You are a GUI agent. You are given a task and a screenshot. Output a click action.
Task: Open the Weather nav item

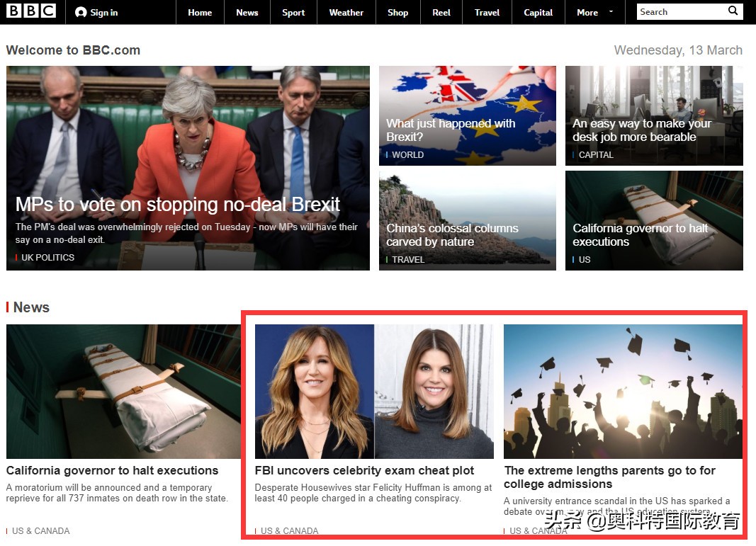click(346, 13)
